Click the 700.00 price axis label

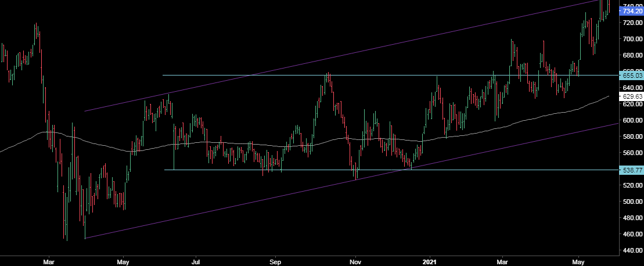(632, 39)
